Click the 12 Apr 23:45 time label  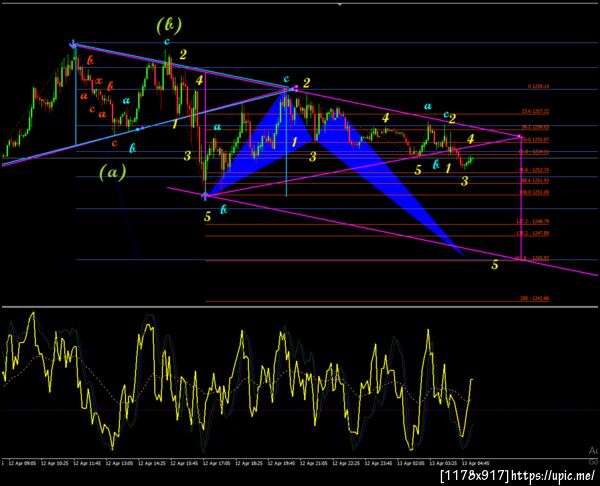click(x=379, y=463)
